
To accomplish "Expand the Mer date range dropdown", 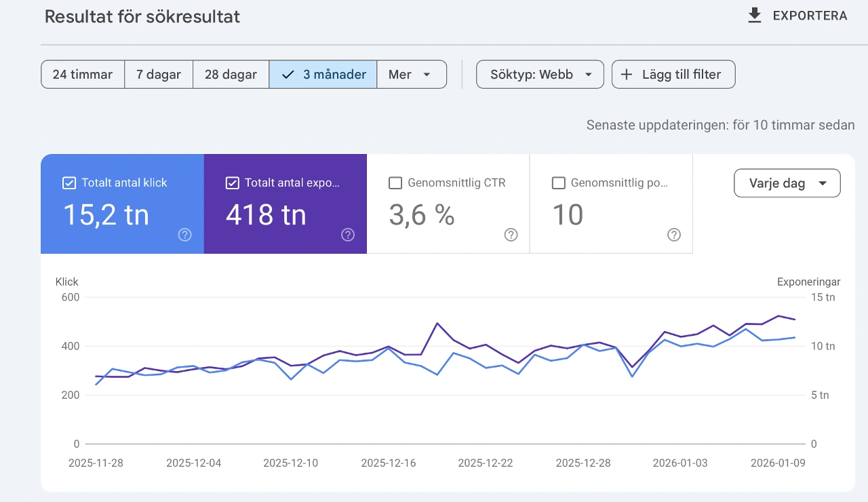I will pyautogui.click(x=412, y=75).
